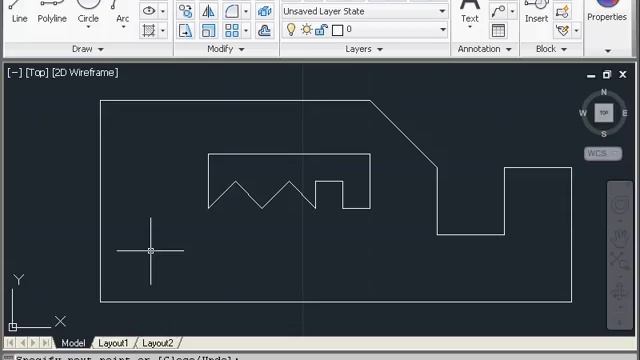Click the Offset tool icon
The width and height of the screenshot is (640, 360).
tap(264, 31)
